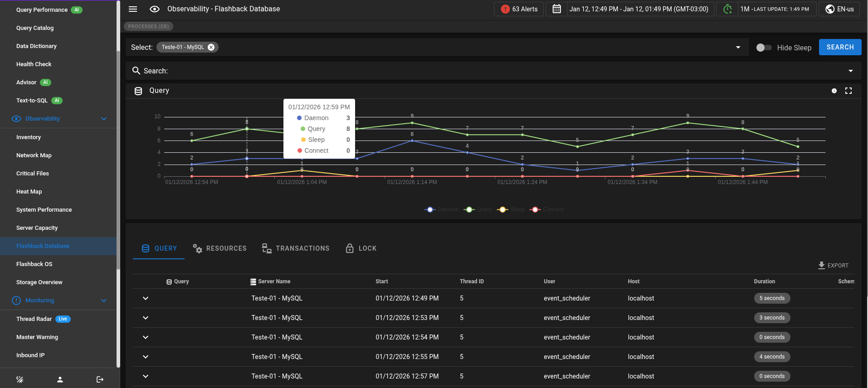
Task: Switch to the Transactions tab
Action: (296, 248)
